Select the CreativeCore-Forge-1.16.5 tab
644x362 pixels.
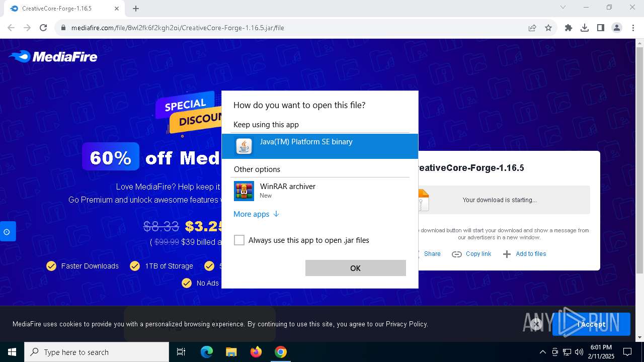point(63,9)
